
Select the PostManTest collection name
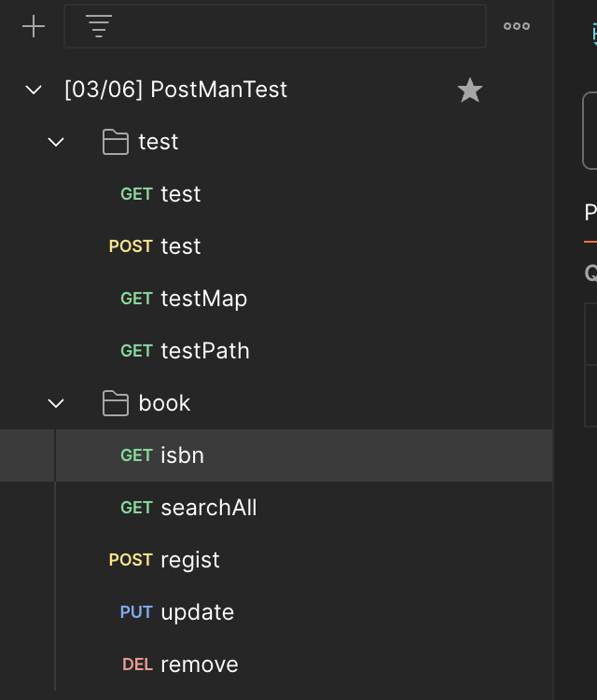[175, 90]
